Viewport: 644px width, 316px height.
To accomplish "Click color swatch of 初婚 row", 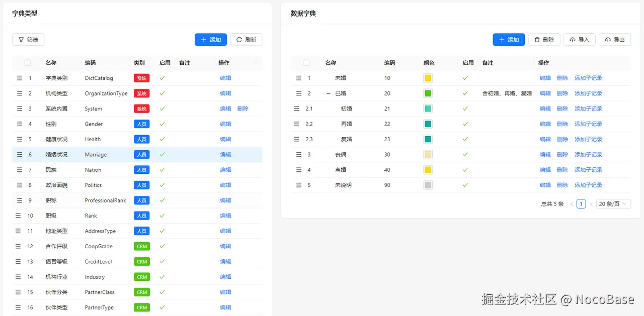I will [x=428, y=109].
